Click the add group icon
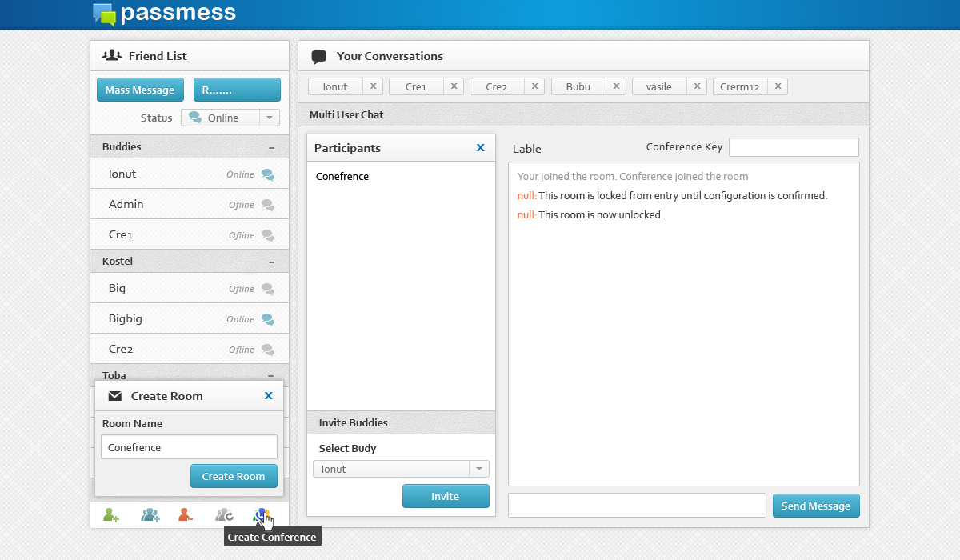Viewport: 960px width, 560px height. tap(150, 515)
